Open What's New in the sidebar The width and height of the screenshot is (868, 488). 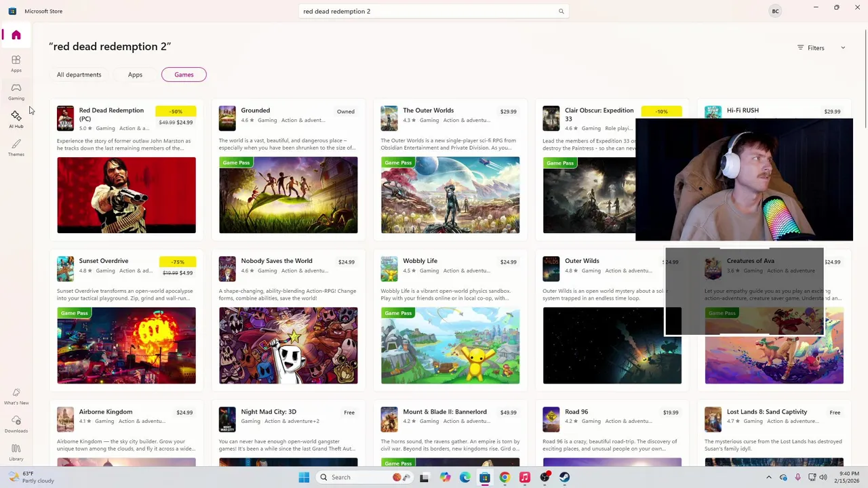[16, 396]
